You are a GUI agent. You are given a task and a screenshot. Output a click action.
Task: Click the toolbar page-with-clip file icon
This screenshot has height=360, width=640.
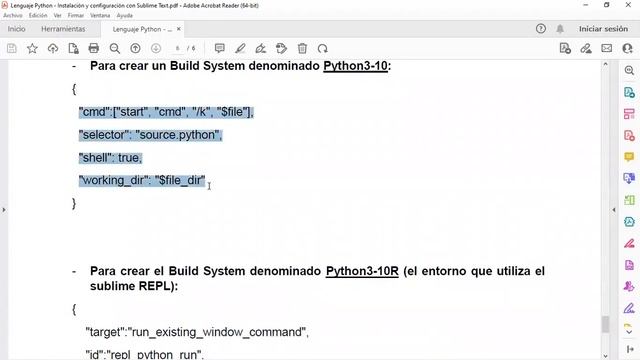[x=73, y=49]
